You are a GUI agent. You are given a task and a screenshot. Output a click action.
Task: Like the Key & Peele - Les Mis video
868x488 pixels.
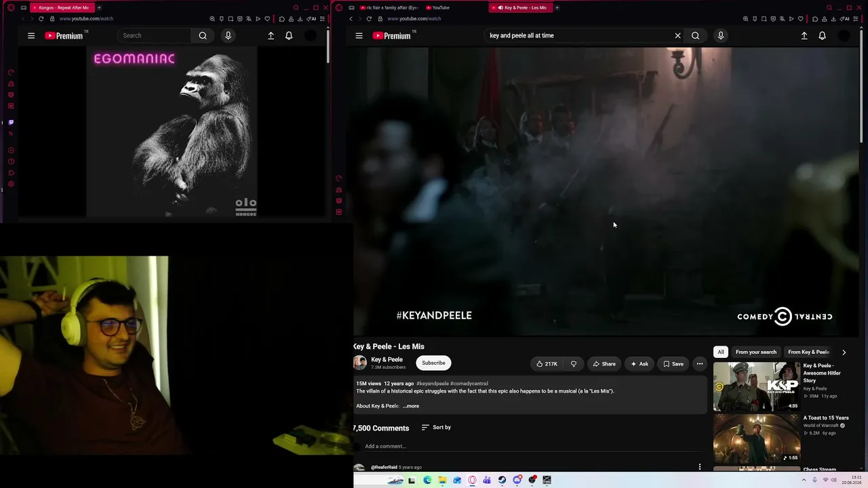click(547, 364)
